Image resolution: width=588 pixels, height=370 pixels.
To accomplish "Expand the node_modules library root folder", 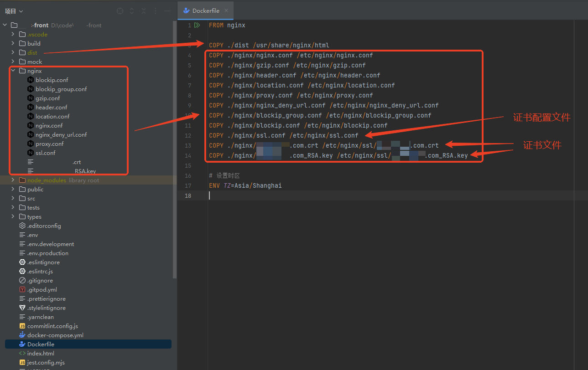I will point(13,180).
